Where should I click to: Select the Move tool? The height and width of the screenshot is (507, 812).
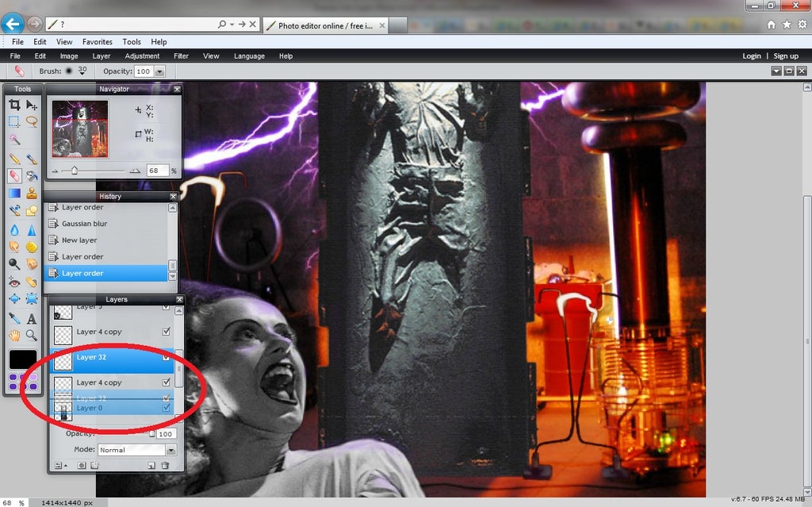(32, 106)
